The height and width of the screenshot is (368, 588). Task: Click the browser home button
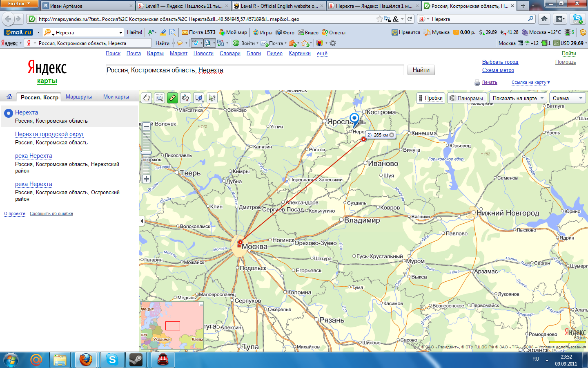[x=544, y=19]
